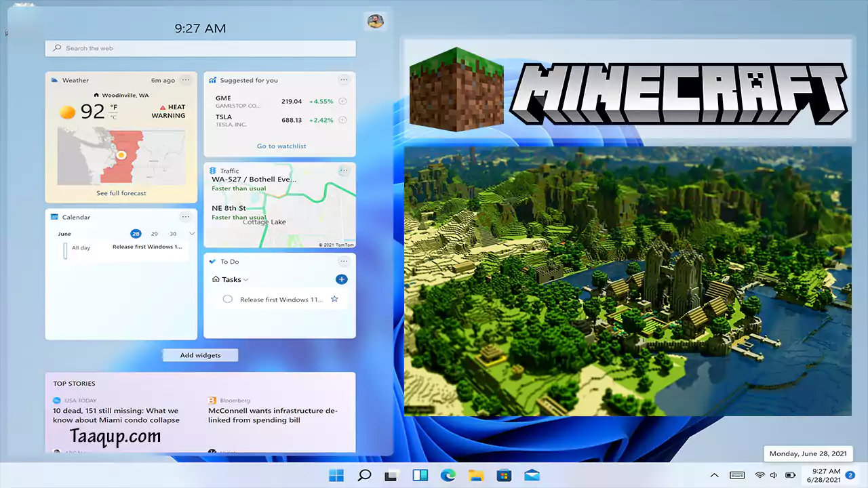
Task: Open Weather widget options menu
Action: (185, 80)
